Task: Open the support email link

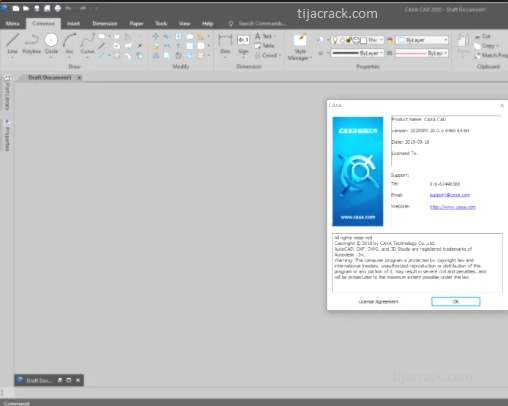Action: click(x=450, y=195)
